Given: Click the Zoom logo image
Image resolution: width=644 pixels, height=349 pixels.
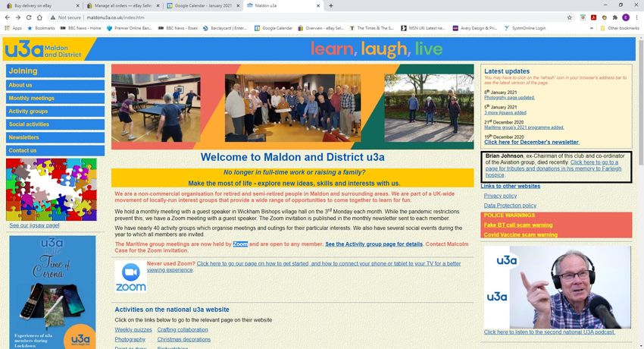Looking at the screenshot, I should [130, 276].
